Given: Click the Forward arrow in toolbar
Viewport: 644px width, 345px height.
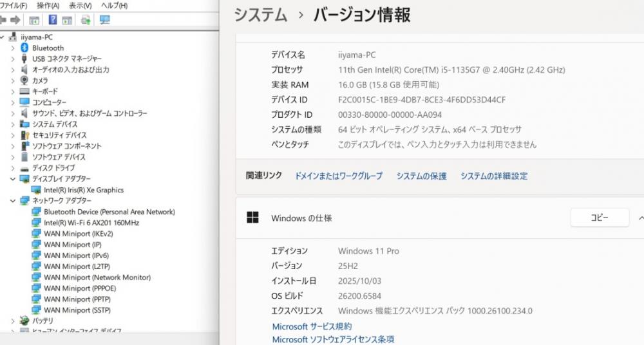Looking at the screenshot, I should [x=15, y=20].
